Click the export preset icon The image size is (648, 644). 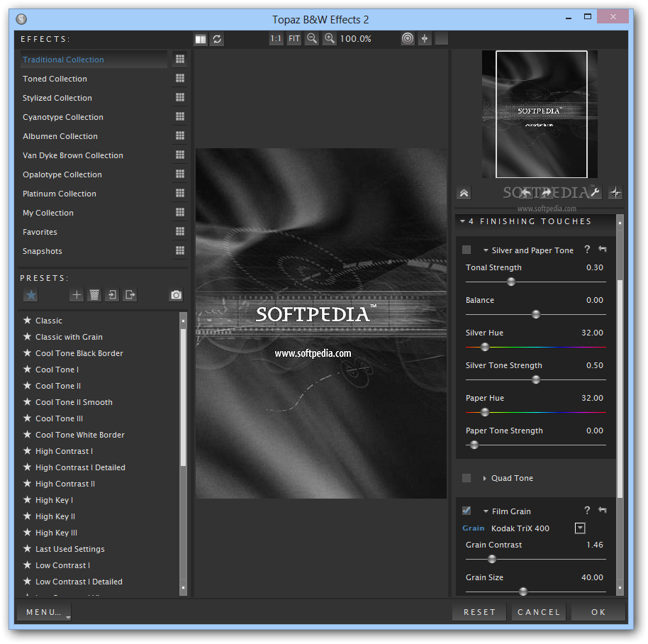click(130, 295)
